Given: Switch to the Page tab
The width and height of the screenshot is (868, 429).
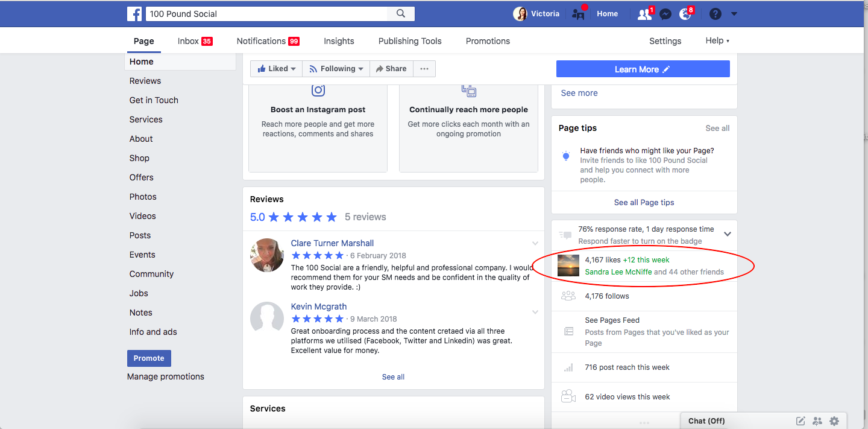Looking at the screenshot, I should [x=144, y=41].
